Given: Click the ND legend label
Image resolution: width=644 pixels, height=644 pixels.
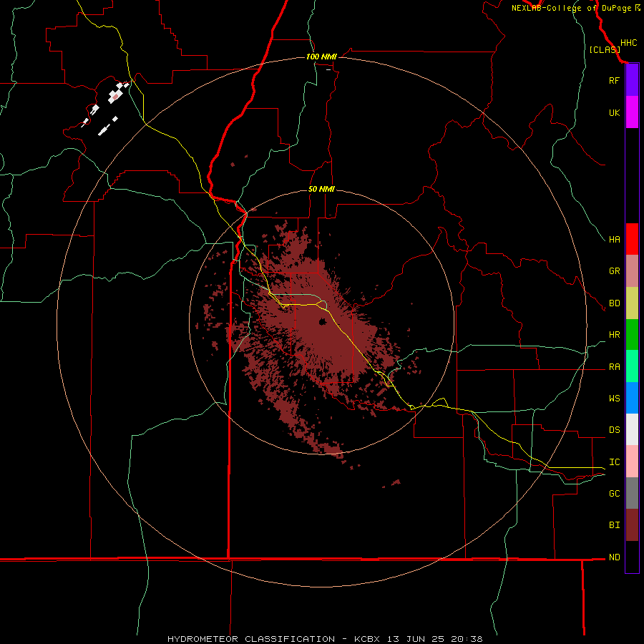Looking at the screenshot, I should 614,557.
